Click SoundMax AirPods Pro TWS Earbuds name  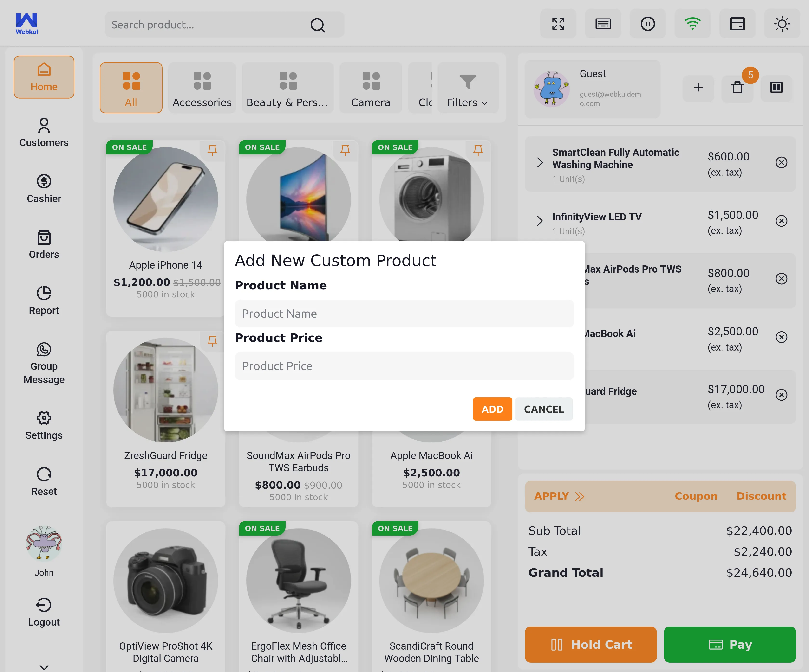pos(299,462)
